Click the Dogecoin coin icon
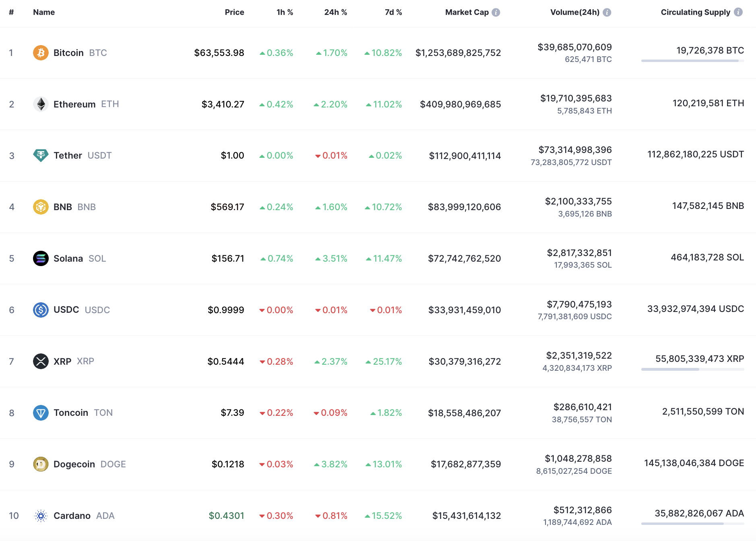The height and width of the screenshot is (541, 756). pyautogui.click(x=41, y=464)
